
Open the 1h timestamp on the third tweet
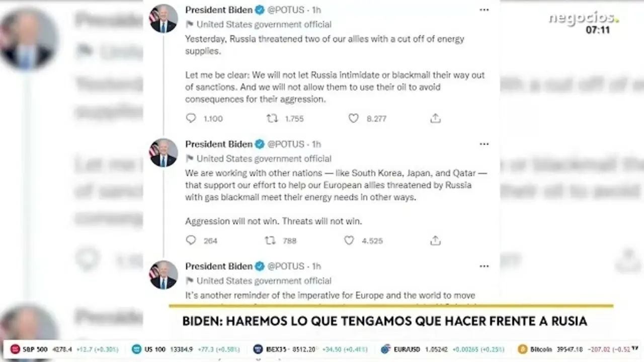click(316, 266)
